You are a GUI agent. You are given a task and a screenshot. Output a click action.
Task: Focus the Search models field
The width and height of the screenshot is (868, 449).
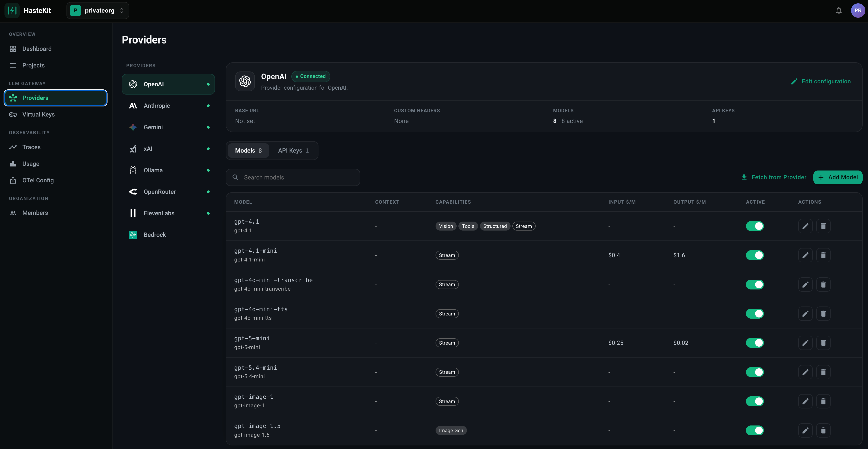(x=293, y=177)
